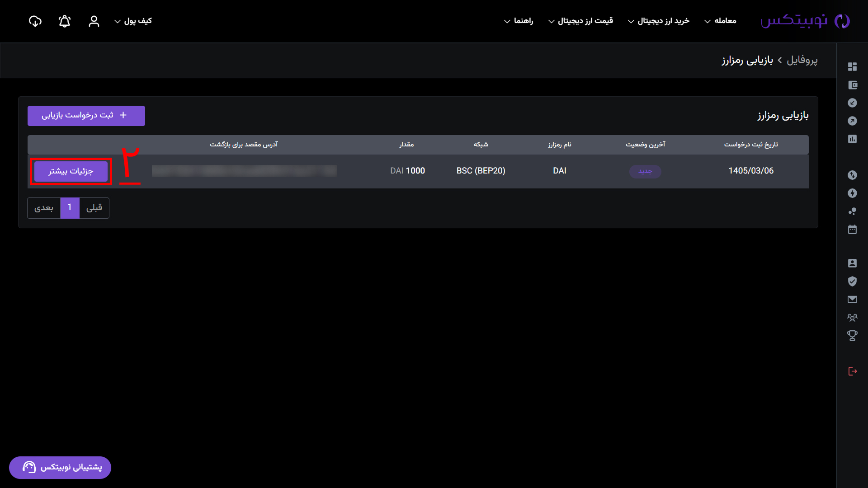Click the shield checkmark security icon

pyautogui.click(x=852, y=281)
